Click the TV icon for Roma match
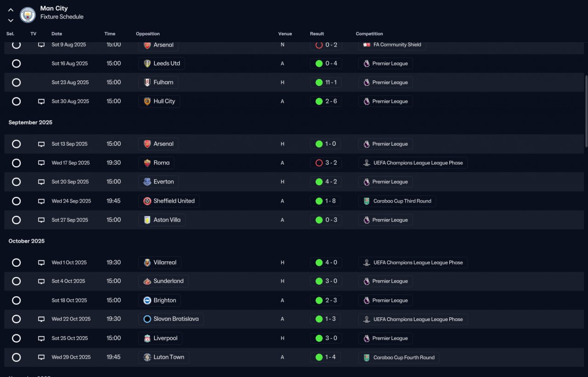Viewport: 588px width, 377px height. (x=41, y=163)
